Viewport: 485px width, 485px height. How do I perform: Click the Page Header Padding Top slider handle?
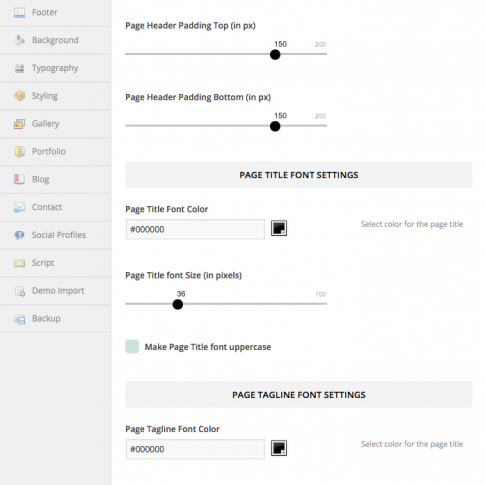(275, 55)
